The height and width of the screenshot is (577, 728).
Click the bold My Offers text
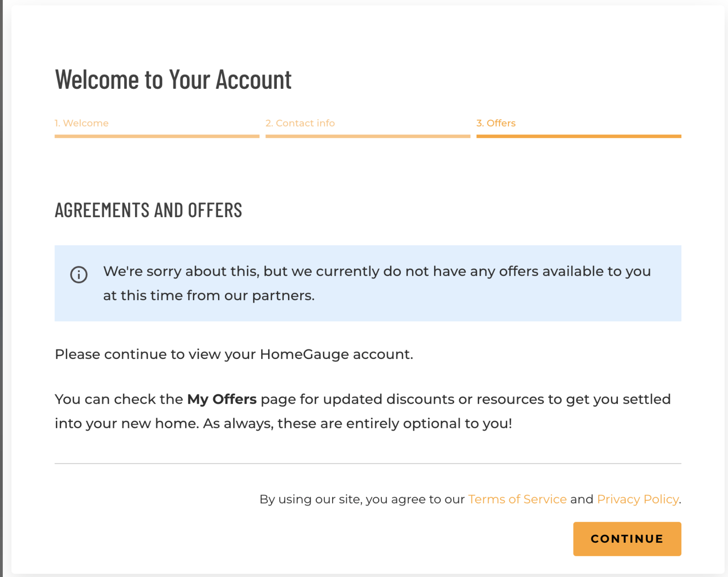[222, 399]
